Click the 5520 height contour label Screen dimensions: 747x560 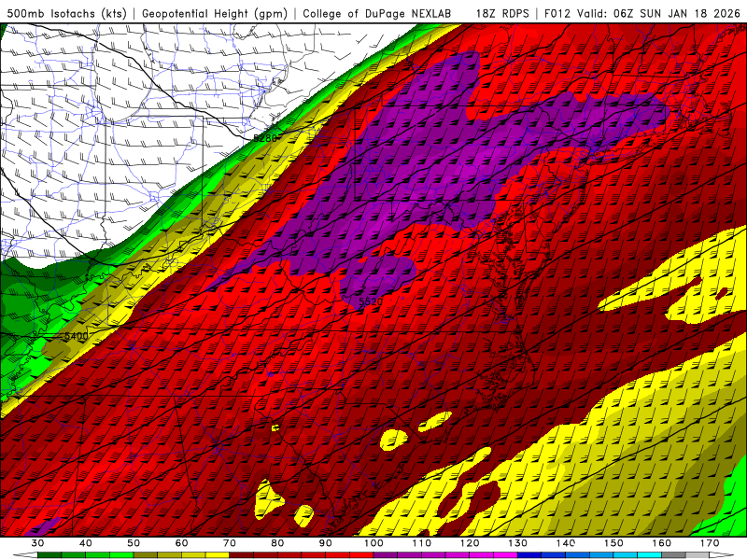click(371, 301)
